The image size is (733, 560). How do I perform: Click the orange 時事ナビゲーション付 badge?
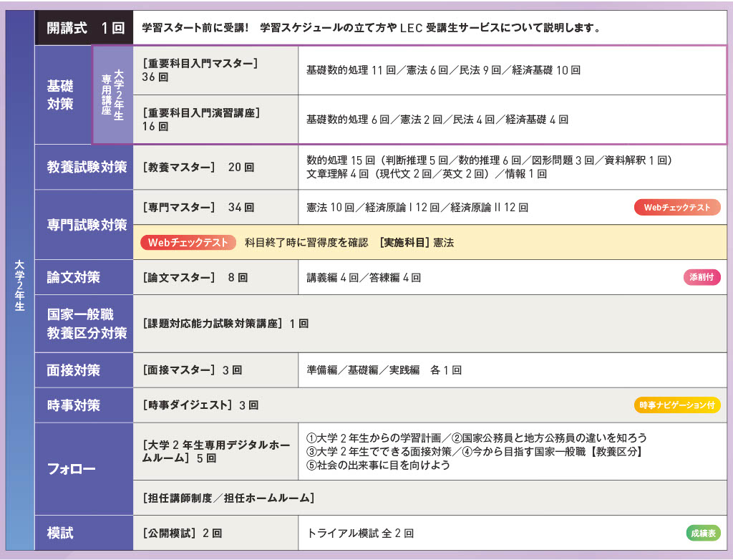677,405
